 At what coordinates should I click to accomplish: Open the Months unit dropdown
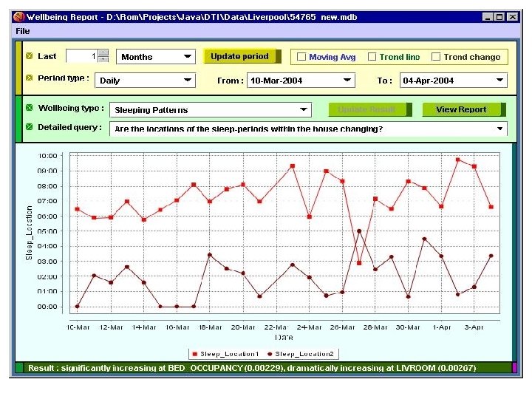pyautogui.click(x=156, y=57)
